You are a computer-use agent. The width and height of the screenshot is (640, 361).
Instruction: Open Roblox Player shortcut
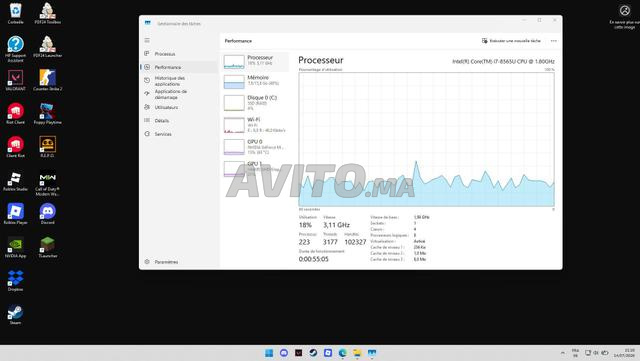[16, 214]
